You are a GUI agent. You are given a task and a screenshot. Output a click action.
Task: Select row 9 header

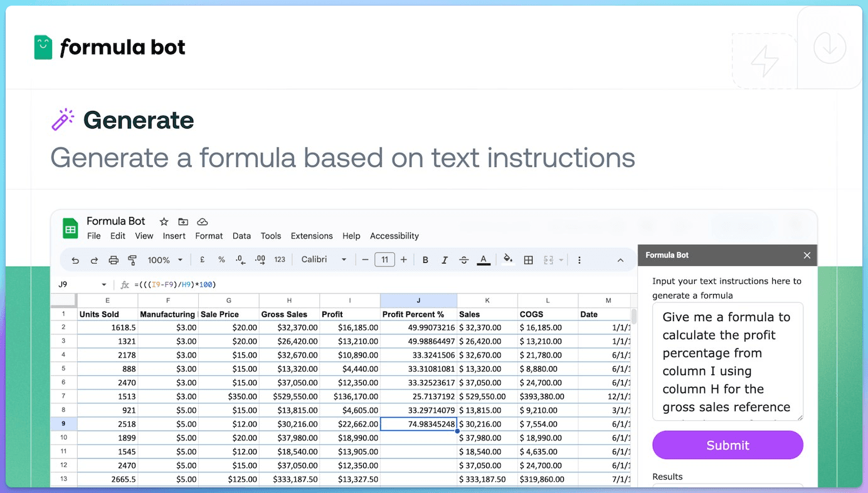click(x=63, y=424)
